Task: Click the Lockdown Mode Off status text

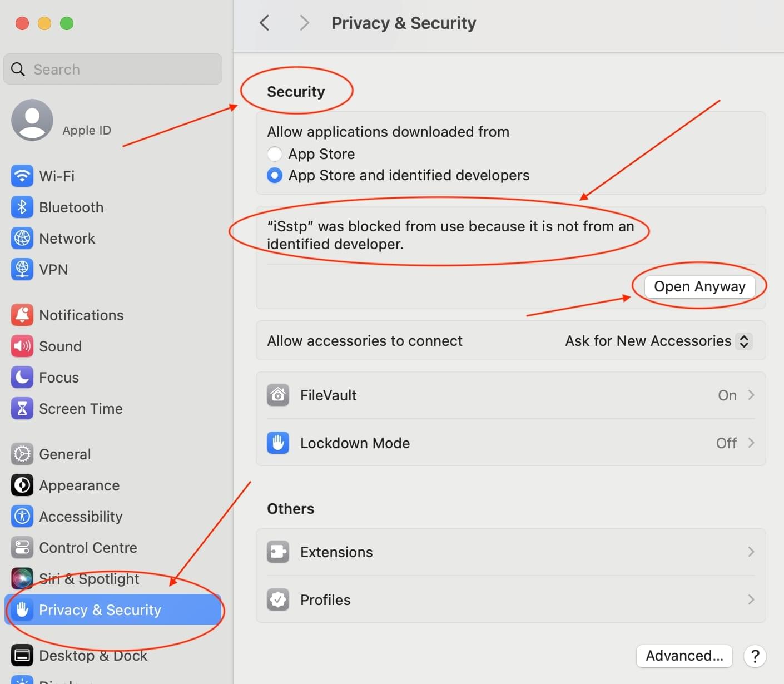Action: point(726,443)
